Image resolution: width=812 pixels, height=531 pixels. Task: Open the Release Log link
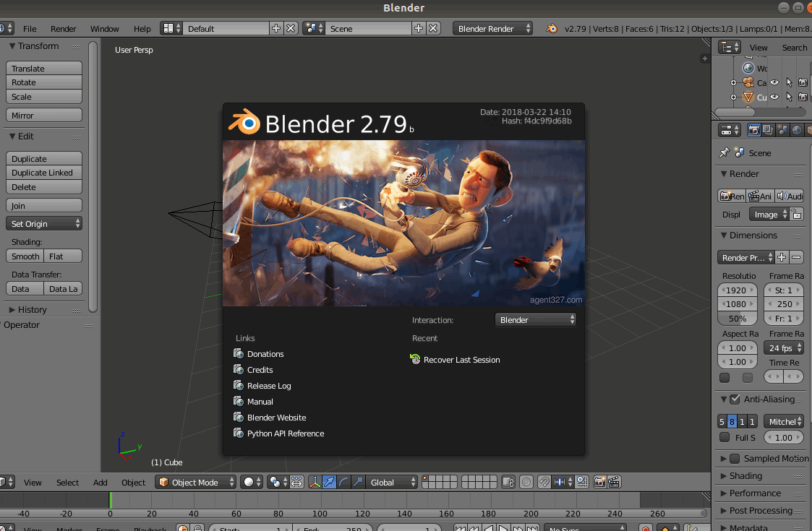(x=269, y=386)
